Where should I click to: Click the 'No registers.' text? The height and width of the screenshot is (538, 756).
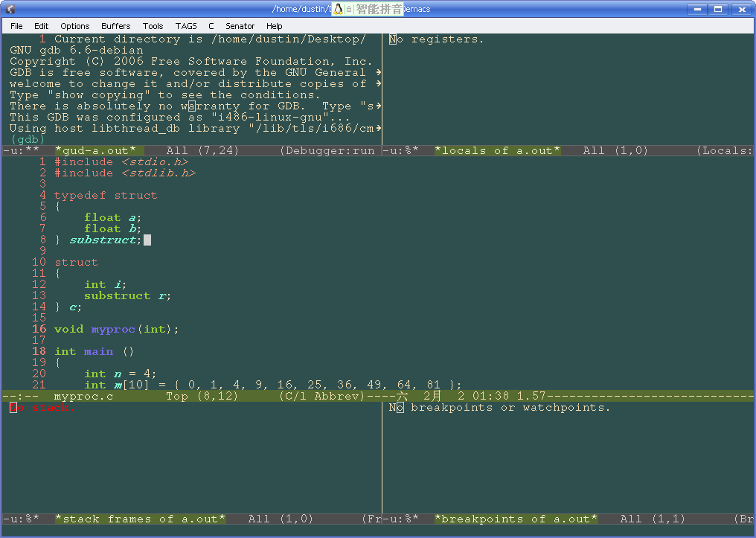pyautogui.click(x=436, y=39)
